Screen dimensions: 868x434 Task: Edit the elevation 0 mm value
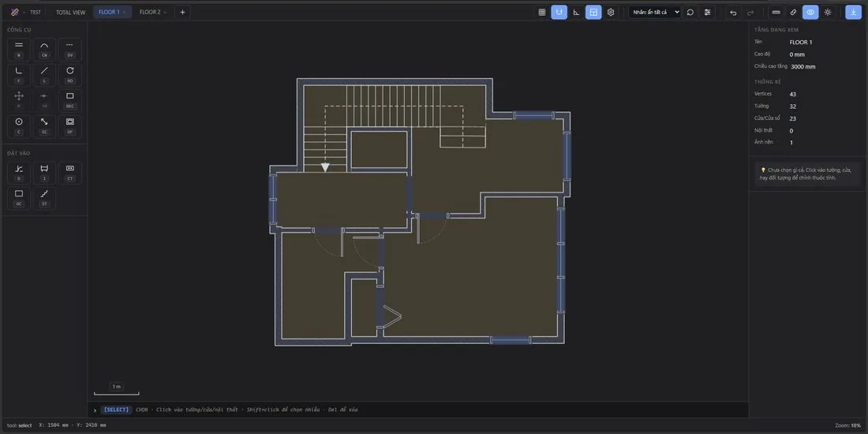797,54
